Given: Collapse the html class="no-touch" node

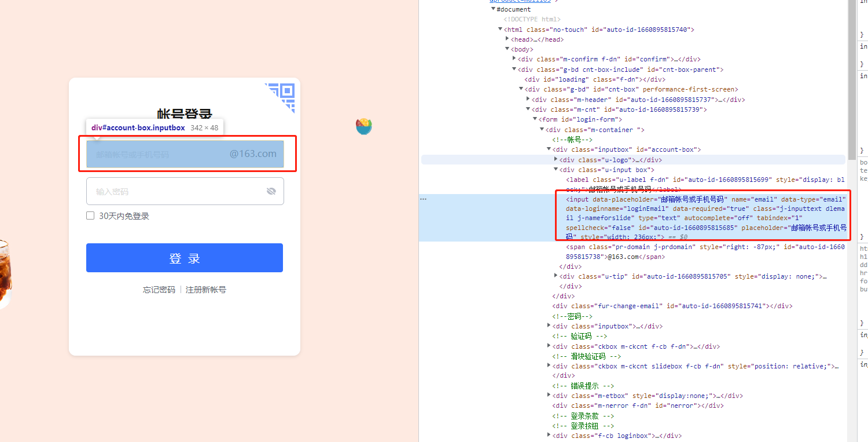Looking at the screenshot, I should 501,30.
